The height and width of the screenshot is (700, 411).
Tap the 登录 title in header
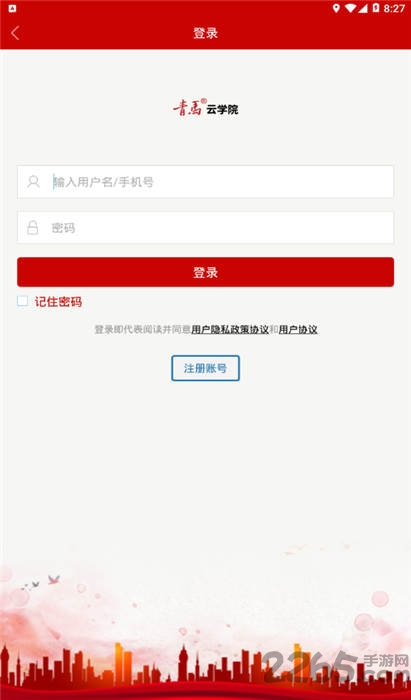click(205, 33)
